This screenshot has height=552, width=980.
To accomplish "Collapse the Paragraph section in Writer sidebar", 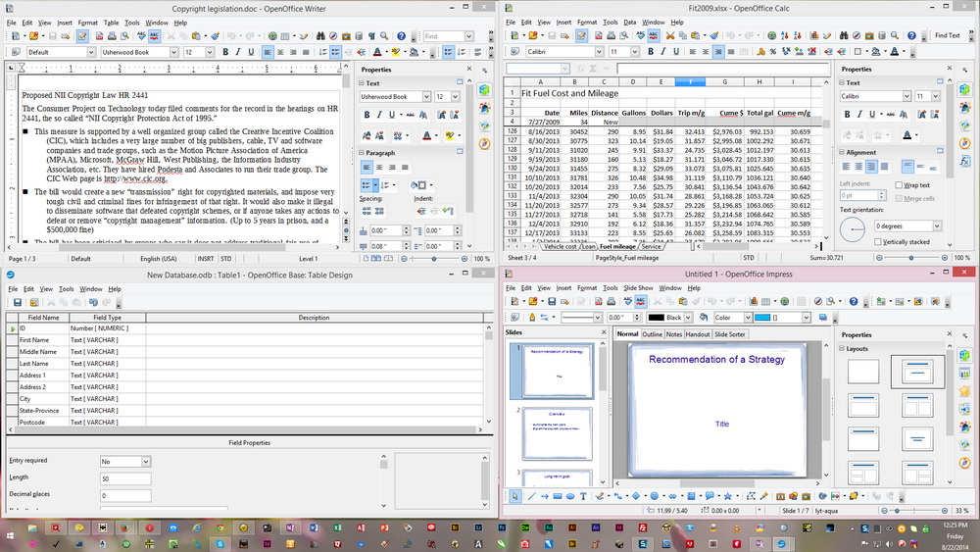I will [x=362, y=153].
